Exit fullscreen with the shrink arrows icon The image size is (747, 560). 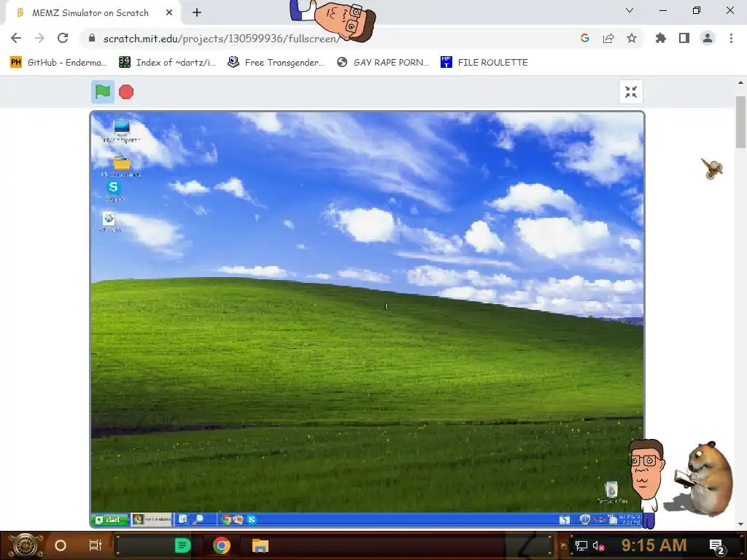coord(631,92)
